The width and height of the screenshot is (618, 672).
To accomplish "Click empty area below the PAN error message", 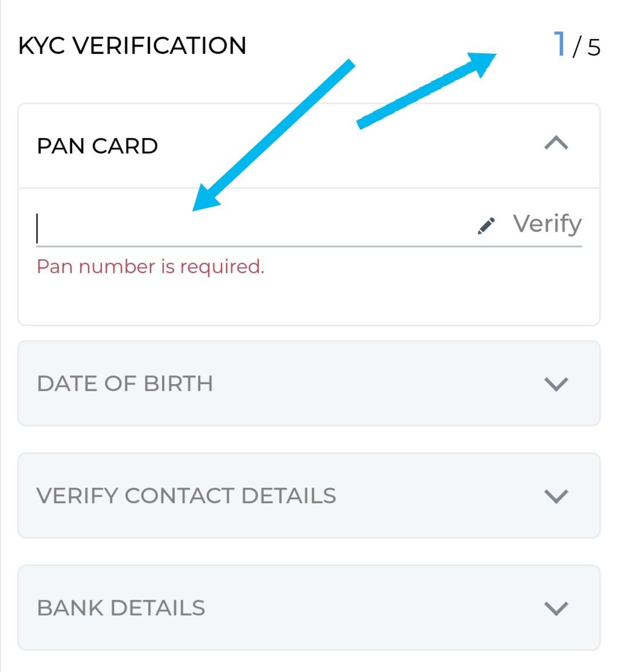I will pos(309,301).
